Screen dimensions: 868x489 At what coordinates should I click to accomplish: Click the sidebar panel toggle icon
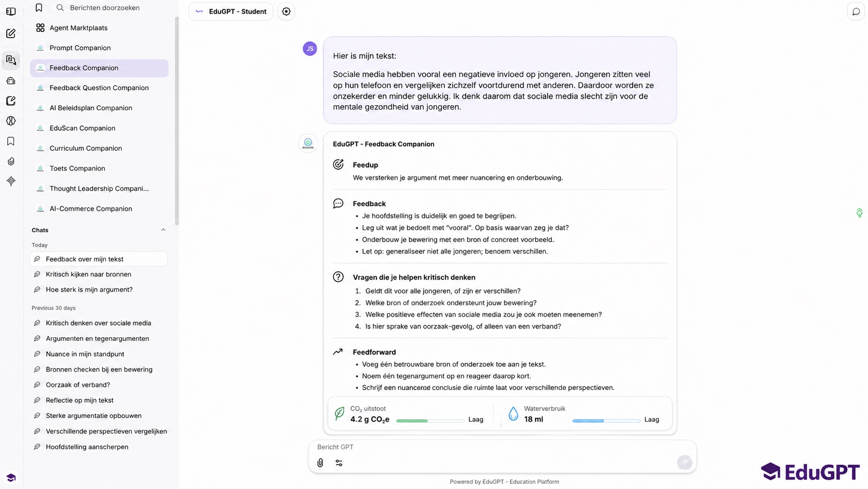tap(11, 11)
